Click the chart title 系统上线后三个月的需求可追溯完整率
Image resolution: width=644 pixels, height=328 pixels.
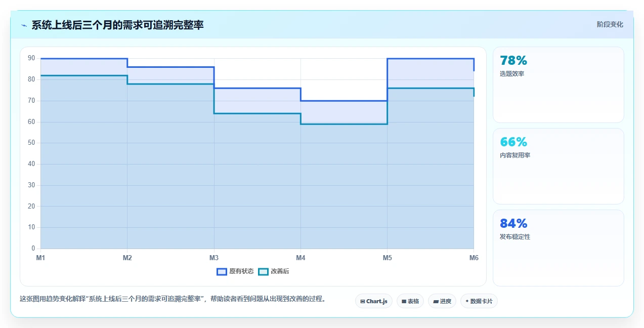tap(118, 25)
